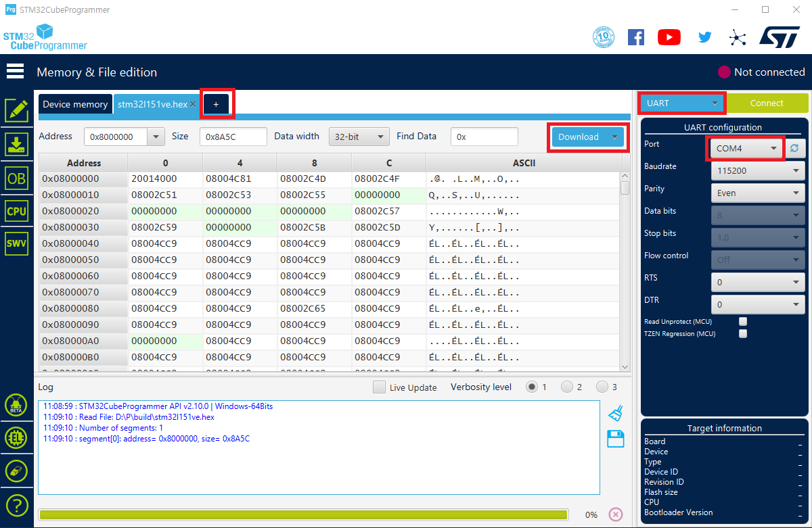The width and height of the screenshot is (812, 528).
Task: Close the stm32l151ve.hex tab
Action: click(x=193, y=104)
